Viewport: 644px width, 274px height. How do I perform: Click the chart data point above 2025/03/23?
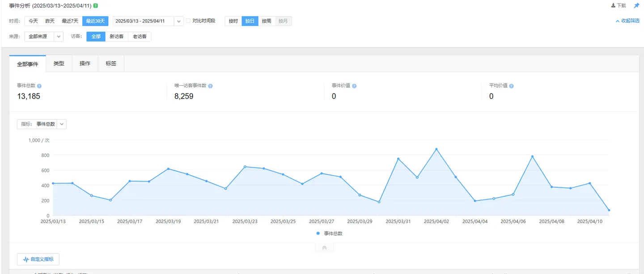(245, 167)
